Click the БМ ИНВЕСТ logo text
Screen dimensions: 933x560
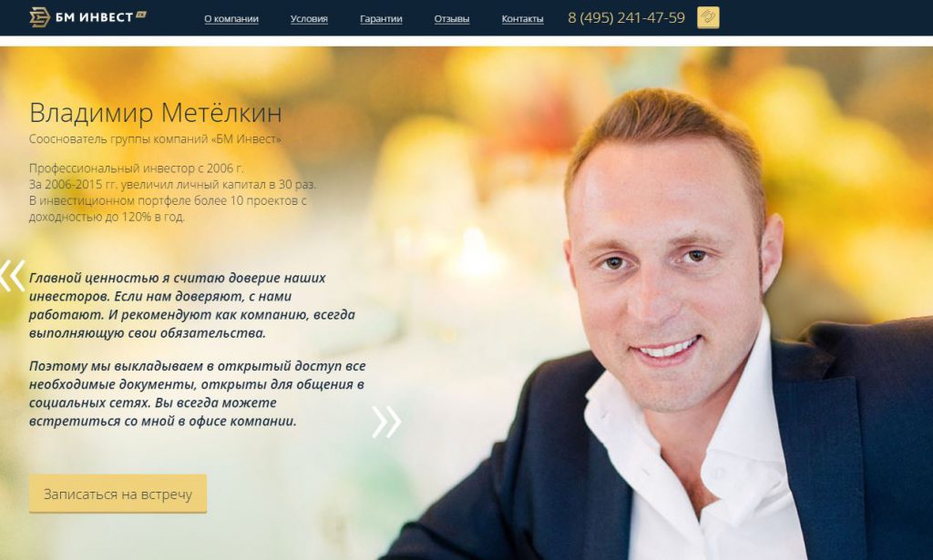(x=94, y=17)
